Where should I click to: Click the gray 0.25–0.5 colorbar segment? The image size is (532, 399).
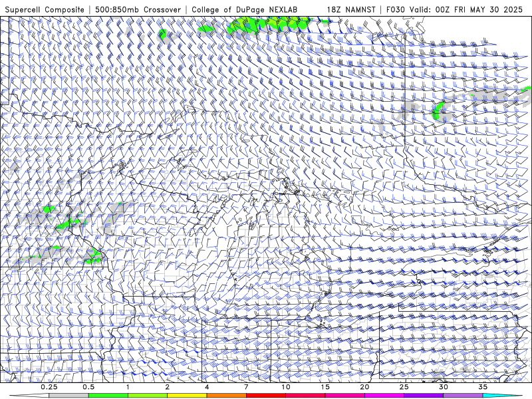[68, 396]
